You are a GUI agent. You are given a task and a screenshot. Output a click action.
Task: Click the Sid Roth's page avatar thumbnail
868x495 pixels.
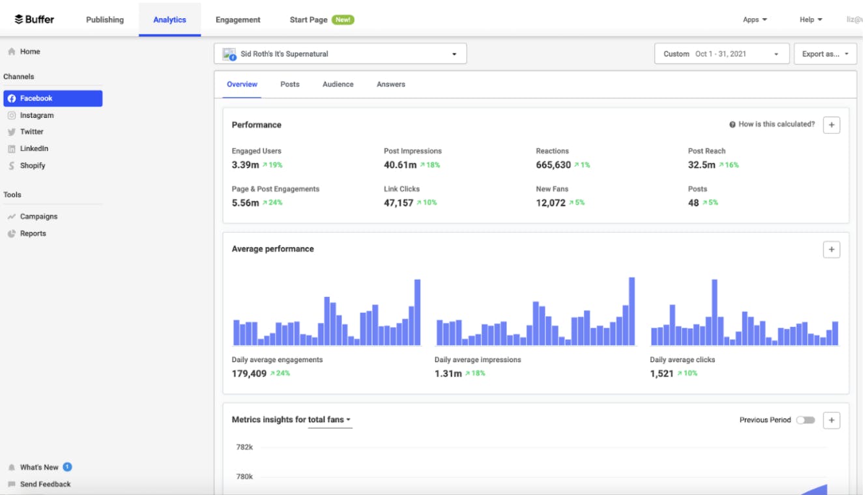pyautogui.click(x=229, y=54)
